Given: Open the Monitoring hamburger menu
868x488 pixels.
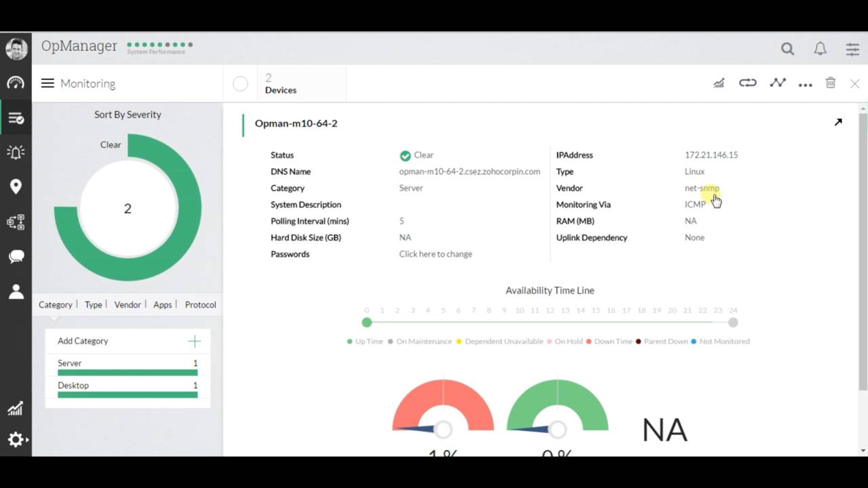Looking at the screenshot, I should (47, 83).
